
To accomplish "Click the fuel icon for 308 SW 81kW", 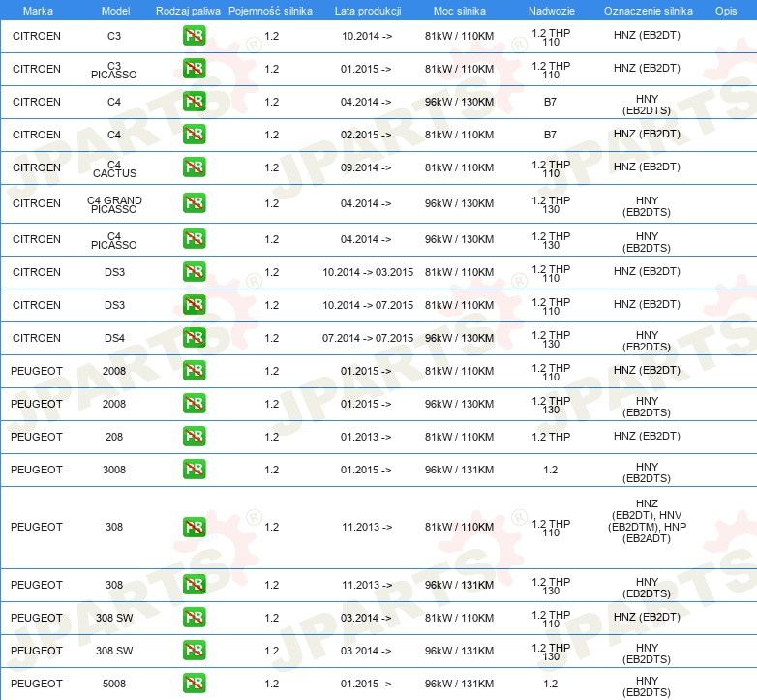I will [x=194, y=618].
